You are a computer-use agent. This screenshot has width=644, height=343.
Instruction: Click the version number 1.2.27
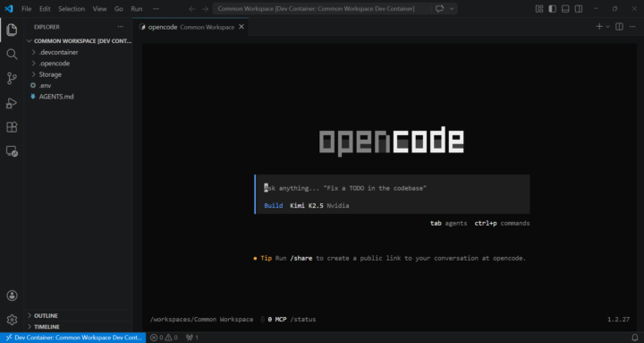[618, 319]
